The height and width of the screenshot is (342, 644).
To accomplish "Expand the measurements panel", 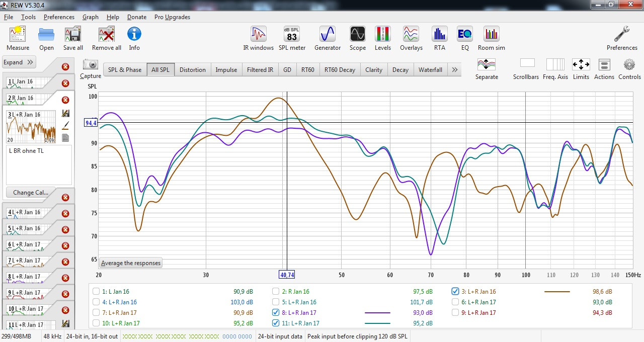I will [x=19, y=62].
